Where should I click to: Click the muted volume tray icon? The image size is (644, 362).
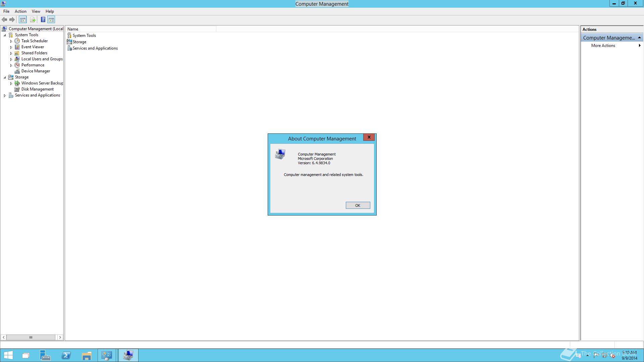tap(613, 356)
